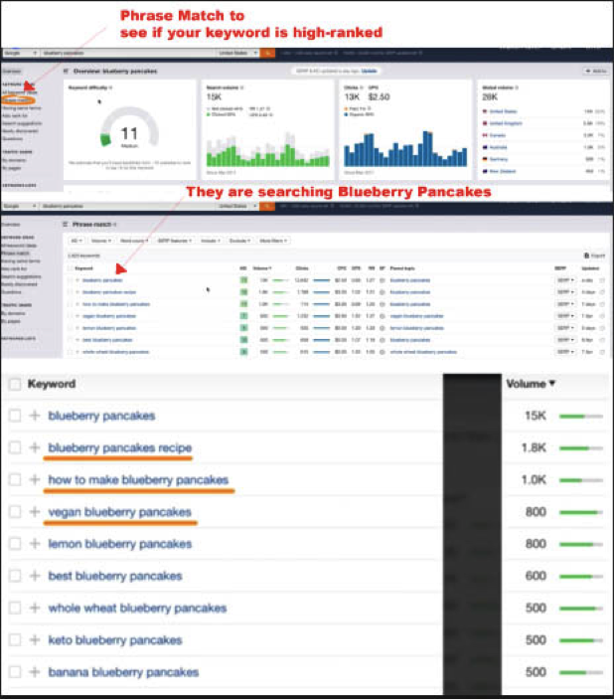Click plus icon beside best blueberry pancakes
The height and width of the screenshot is (700, 614).
[35, 576]
